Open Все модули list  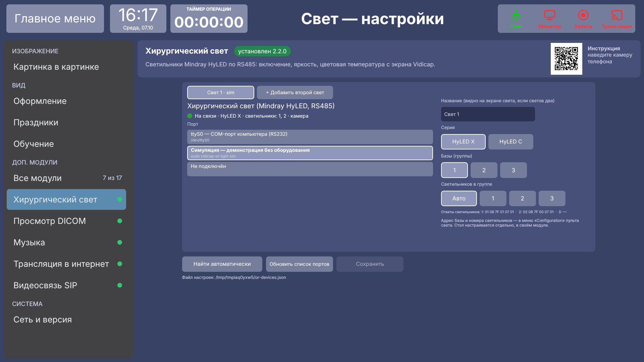pos(66,178)
